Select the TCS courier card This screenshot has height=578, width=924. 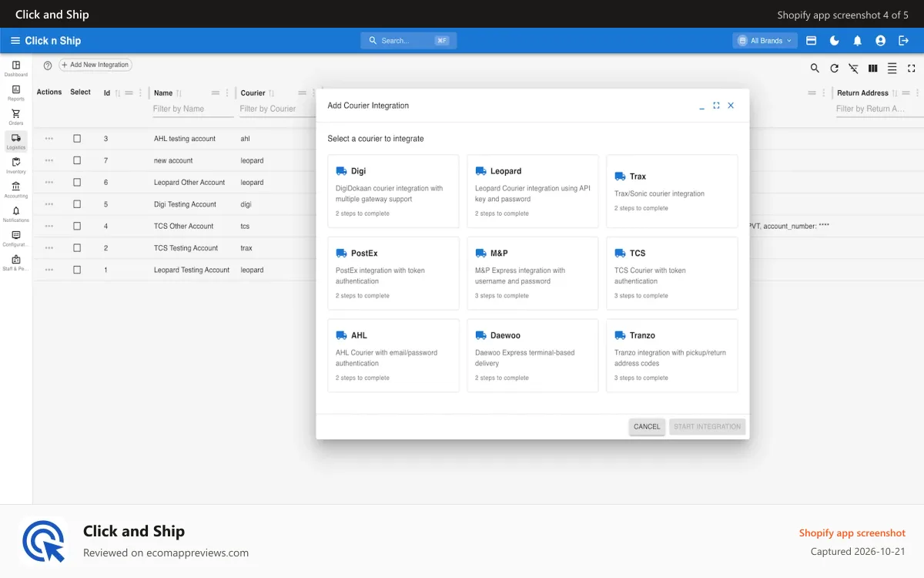(672, 274)
